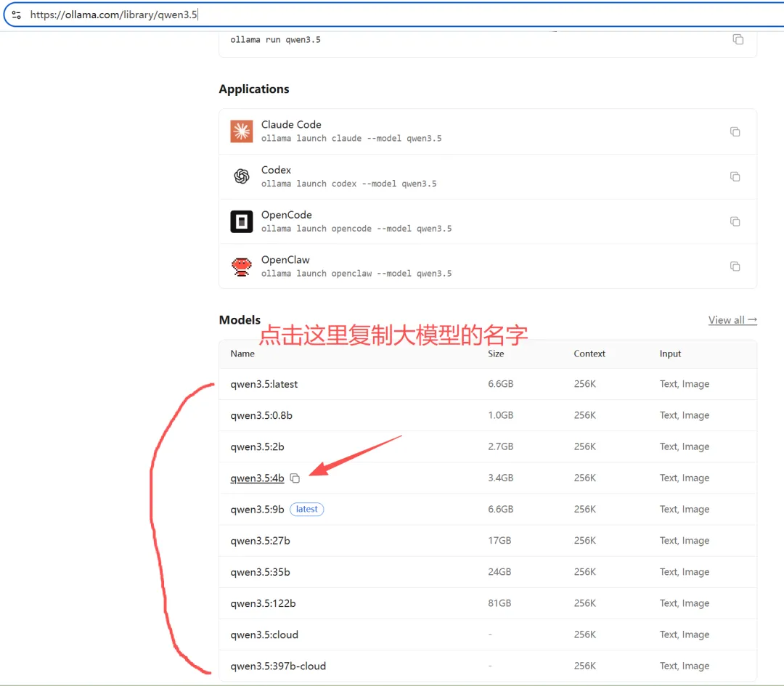784x686 pixels.
Task: Copy the OpenClaw launch command
Action: click(x=735, y=266)
